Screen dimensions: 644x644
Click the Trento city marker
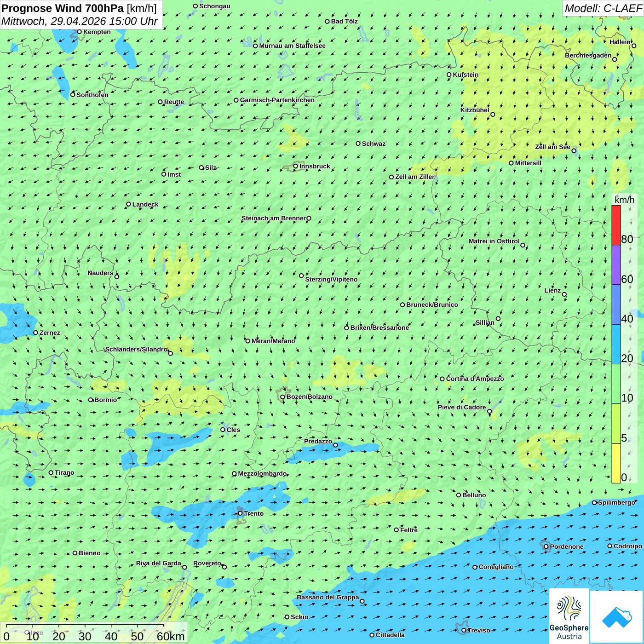pyautogui.click(x=240, y=513)
